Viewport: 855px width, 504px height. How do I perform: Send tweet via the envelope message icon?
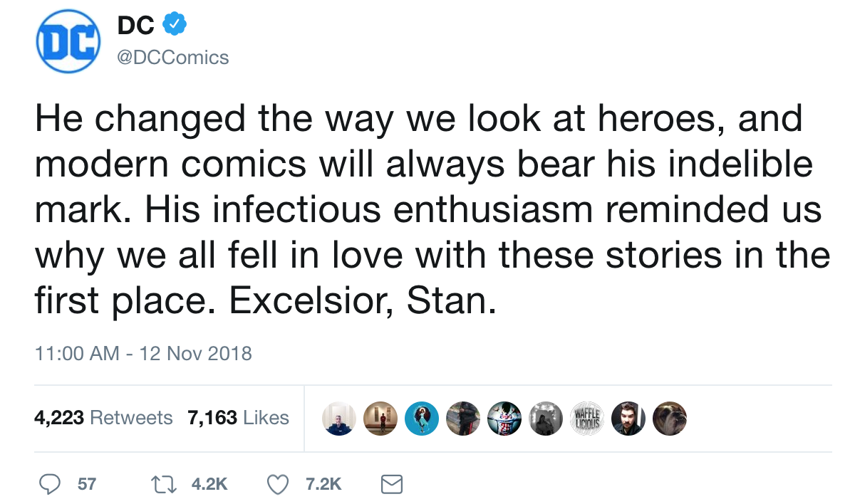392,484
